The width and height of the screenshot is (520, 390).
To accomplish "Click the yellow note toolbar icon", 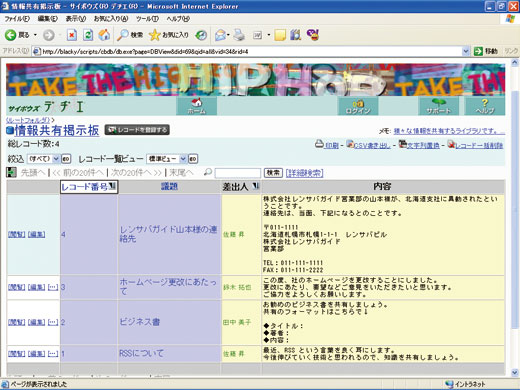I will pyautogui.click(x=280, y=35).
